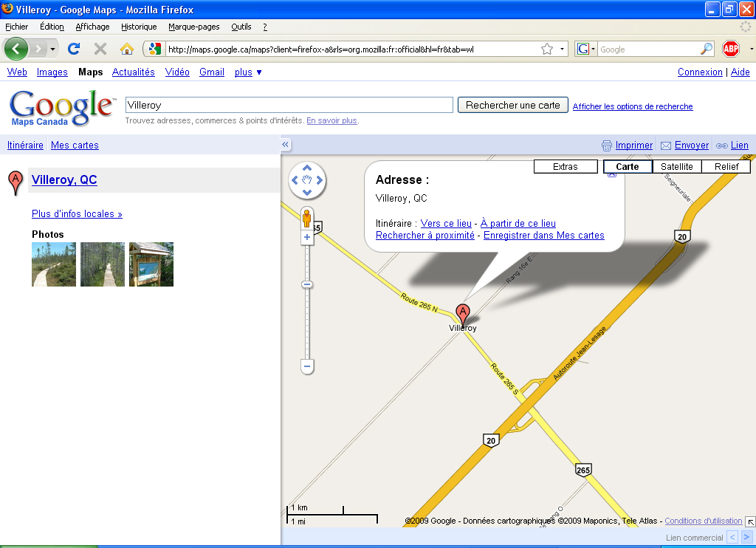Image resolution: width=756 pixels, height=548 pixels.
Task: Zoom out with the minus button at slider bottom
Action: pos(307,366)
